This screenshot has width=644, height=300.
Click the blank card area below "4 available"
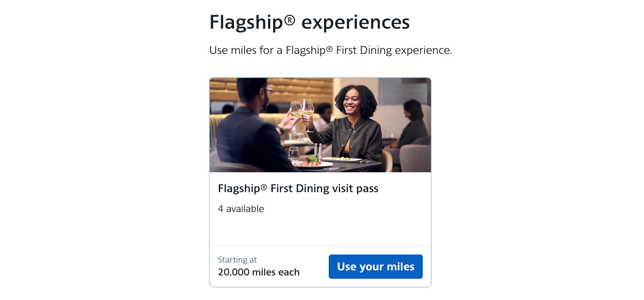320,230
